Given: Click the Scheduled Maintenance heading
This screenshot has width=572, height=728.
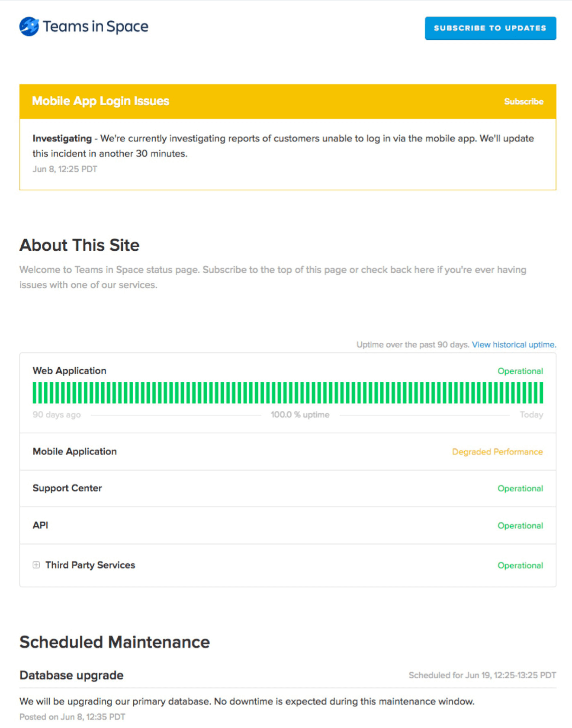Looking at the screenshot, I should pyautogui.click(x=114, y=642).
